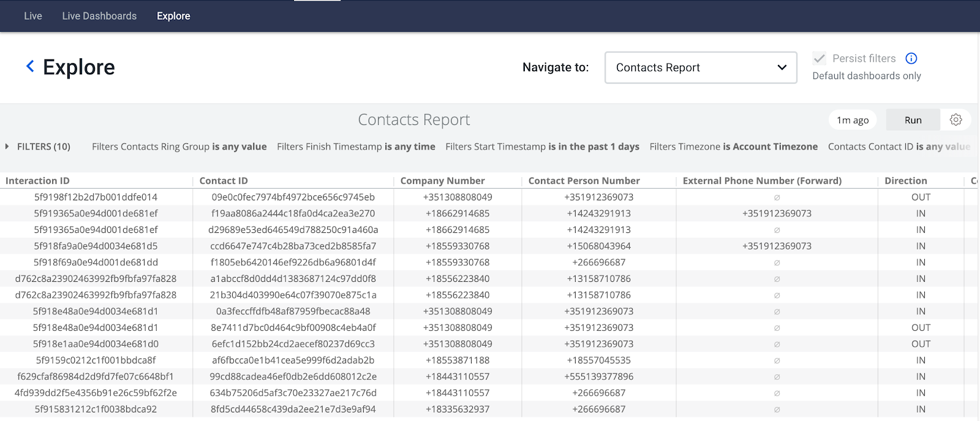Screen dimensions: 980x421
Task: Click company number +18335632937
Action: click(x=458, y=409)
